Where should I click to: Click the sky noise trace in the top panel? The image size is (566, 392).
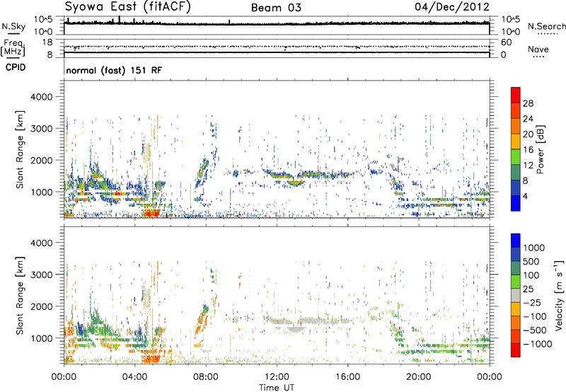click(277, 23)
